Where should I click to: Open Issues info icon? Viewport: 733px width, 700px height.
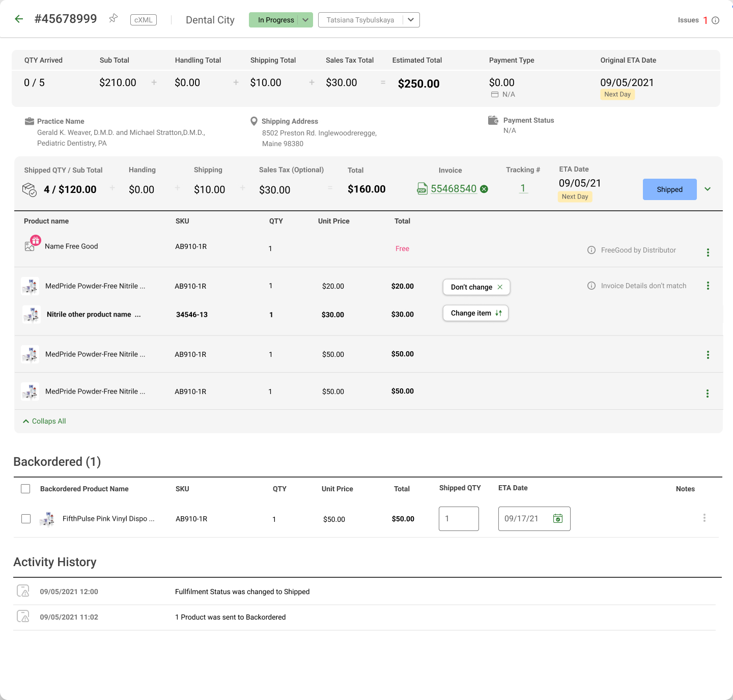coord(715,20)
